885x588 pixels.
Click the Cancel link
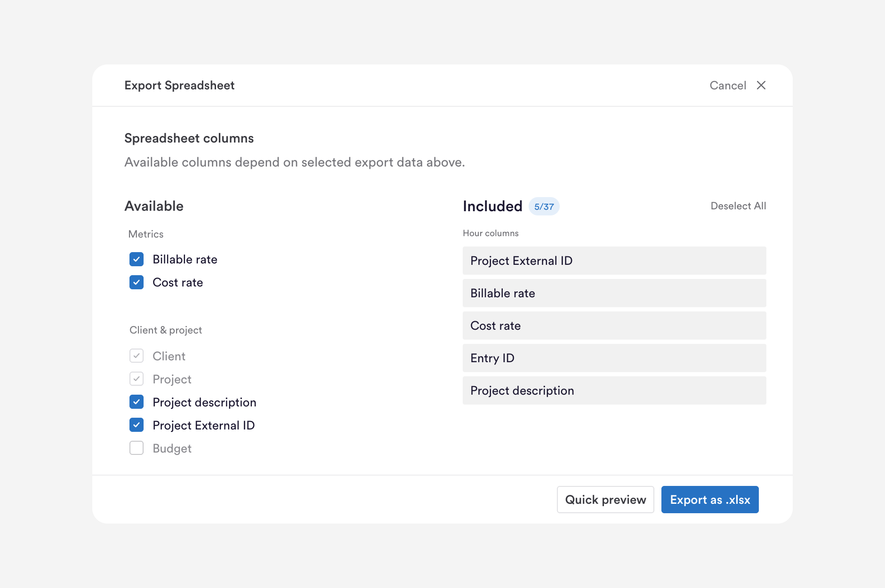pyautogui.click(x=728, y=85)
